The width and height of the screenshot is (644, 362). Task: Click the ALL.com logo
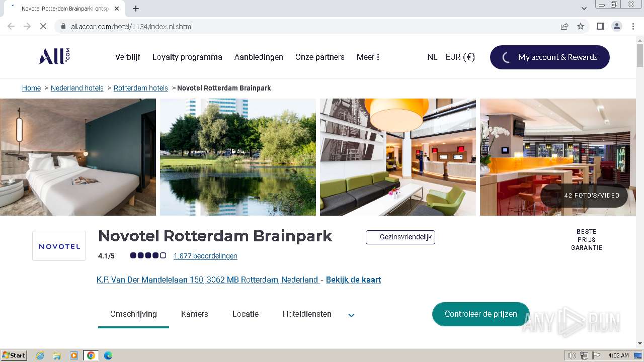[x=54, y=56]
